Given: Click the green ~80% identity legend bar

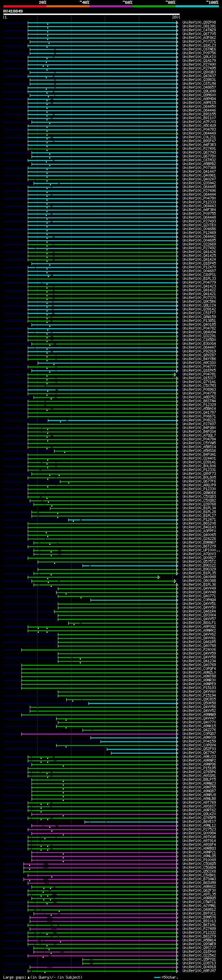Looking at the screenshot, I should click(x=154, y=6).
